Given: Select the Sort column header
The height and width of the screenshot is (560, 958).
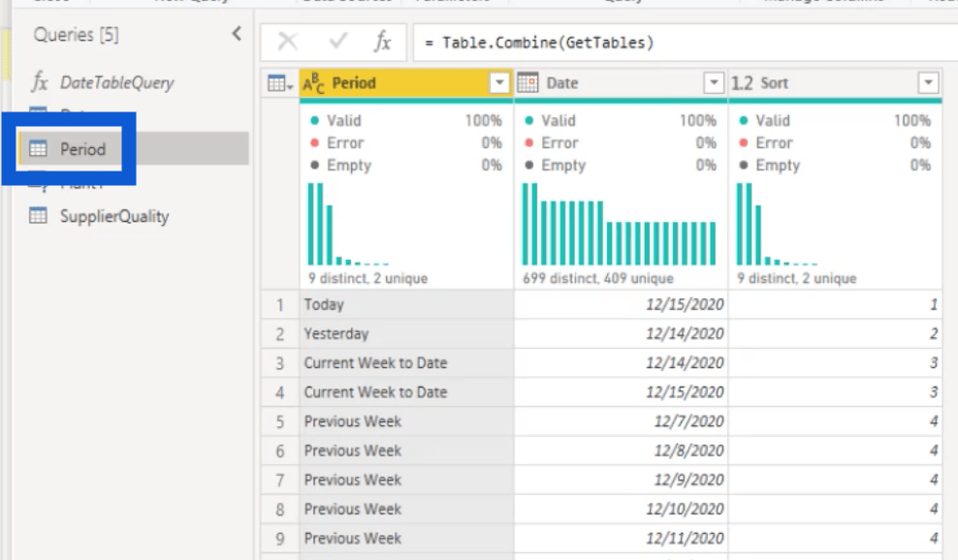Looking at the screenshot, I should click(x=835, y=83).
